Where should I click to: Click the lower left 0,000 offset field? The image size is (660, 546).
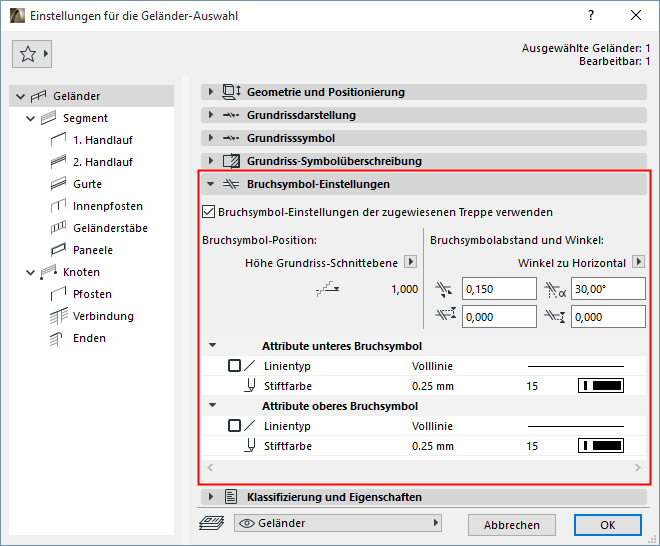pos(499,317)
